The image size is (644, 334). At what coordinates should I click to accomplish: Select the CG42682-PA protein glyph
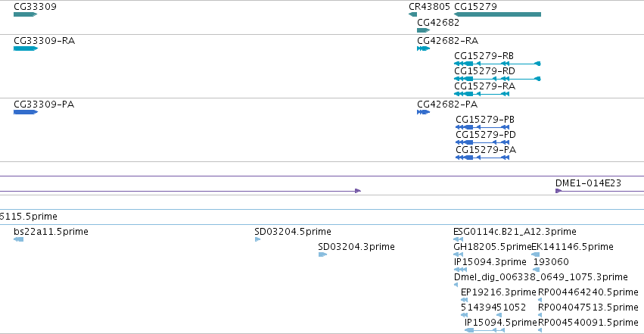coord(424,112)
